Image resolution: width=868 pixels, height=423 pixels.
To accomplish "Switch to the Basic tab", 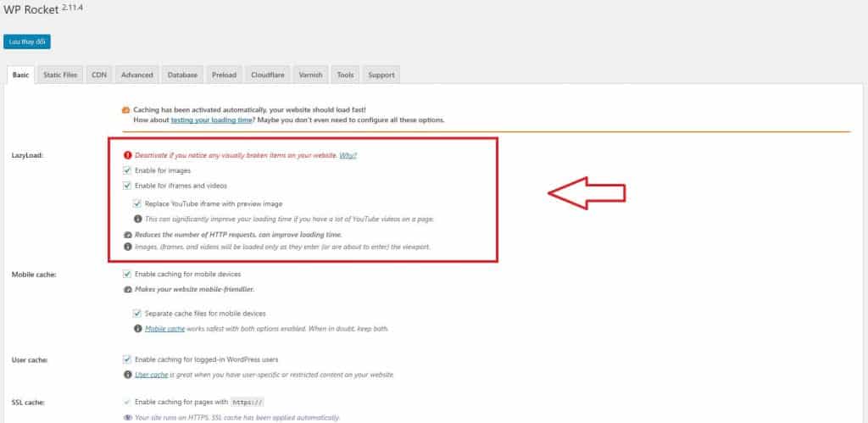I will (20, 75).
